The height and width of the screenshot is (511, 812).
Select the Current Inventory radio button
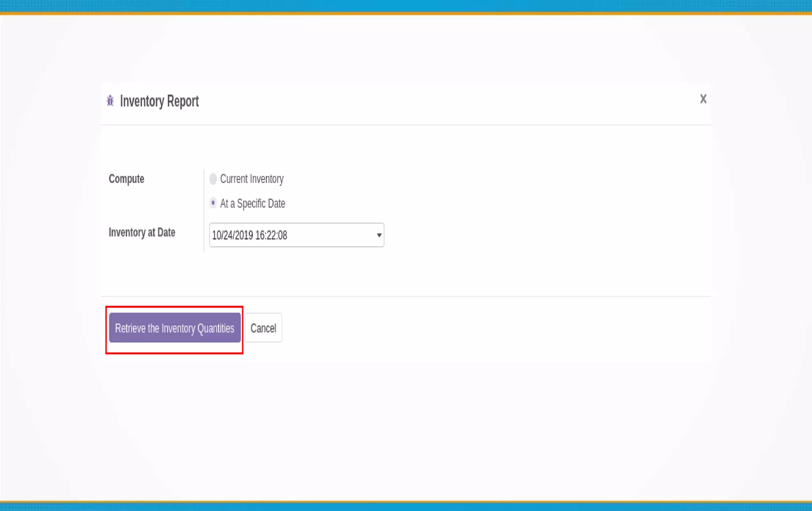pyautogui.click(x=213, y=179)
